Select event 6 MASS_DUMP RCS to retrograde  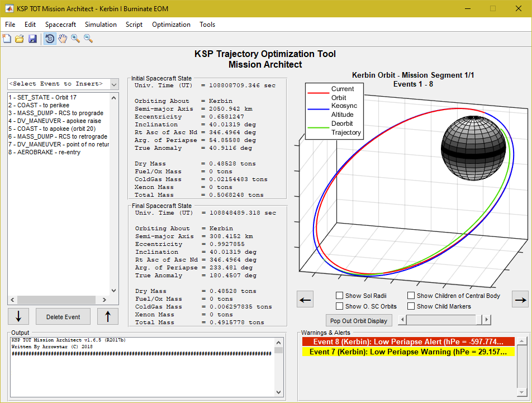click(58, 136)
